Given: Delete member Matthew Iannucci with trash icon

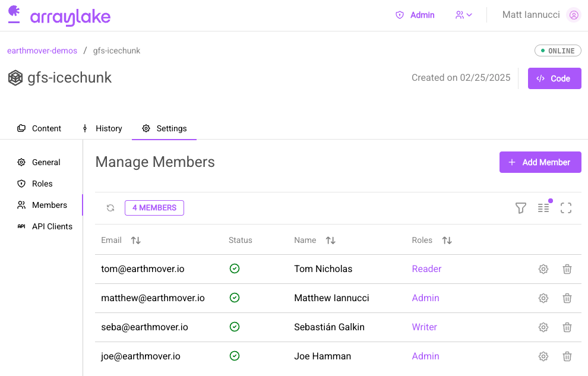Looking at the screenshot, I should (567, 298).
